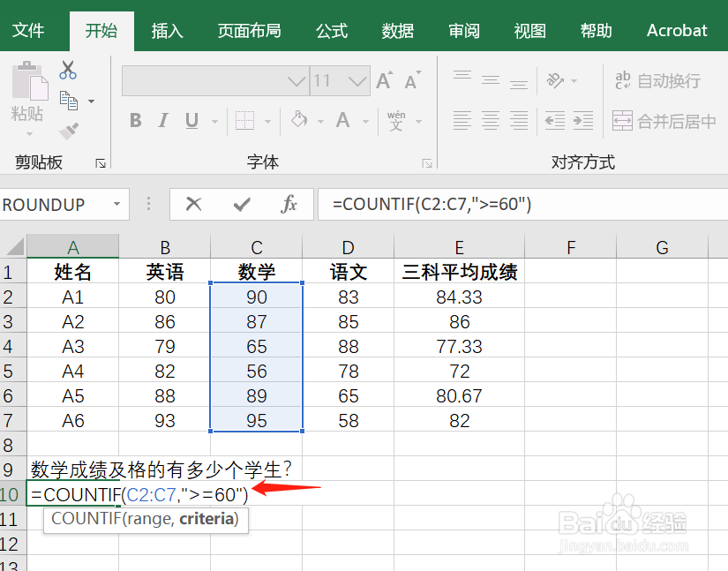Expand Font Color dropdown arrow
Image resolution: width=728 pixels, height=571 pixels.
pos(365,122)
